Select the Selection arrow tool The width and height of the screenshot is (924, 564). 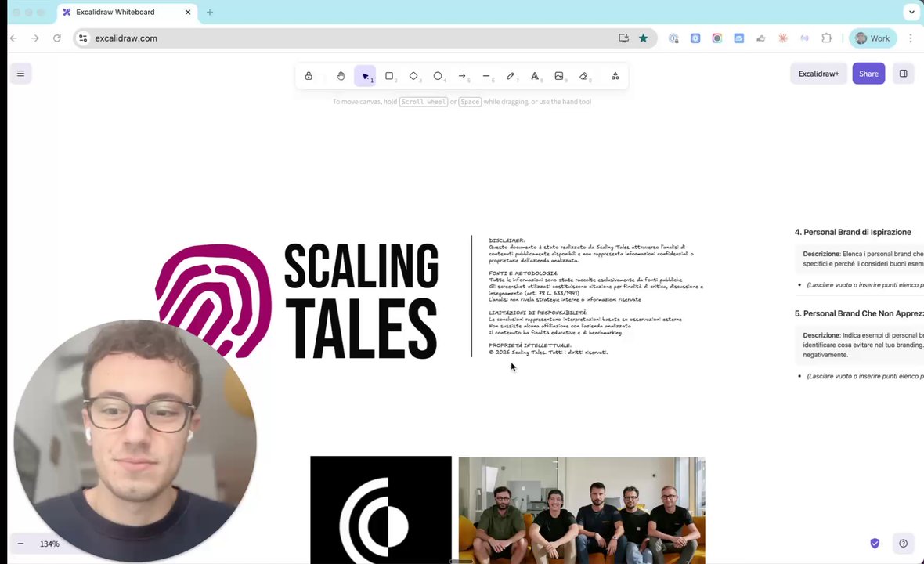coord(366,76)
